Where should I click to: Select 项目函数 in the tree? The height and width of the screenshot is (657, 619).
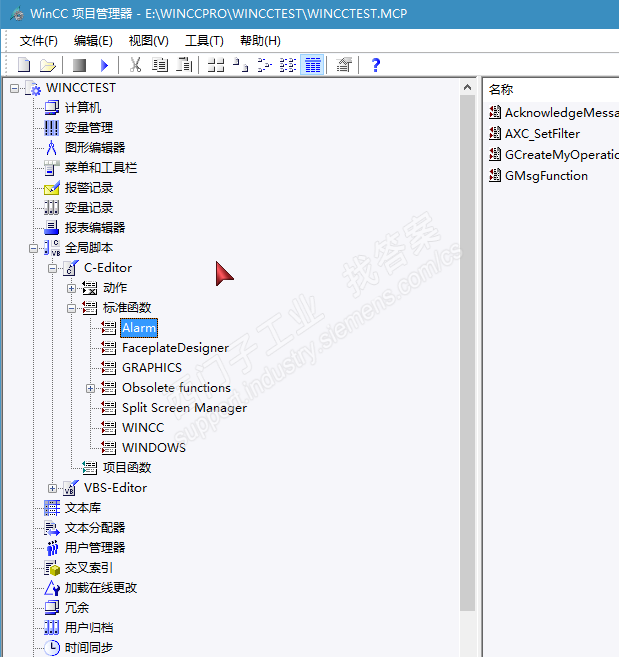pos(127,468)
